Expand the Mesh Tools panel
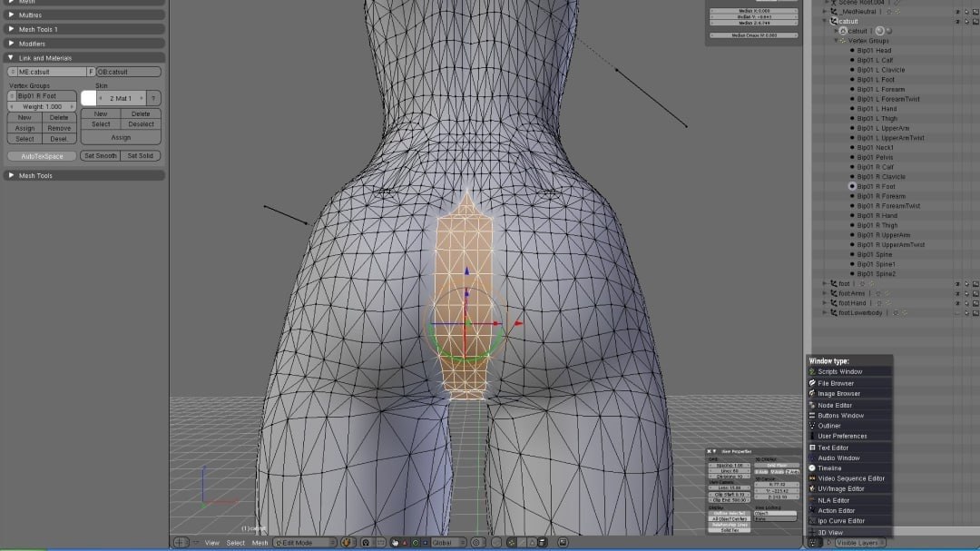The image size is (980, 551). coord(11,175)
